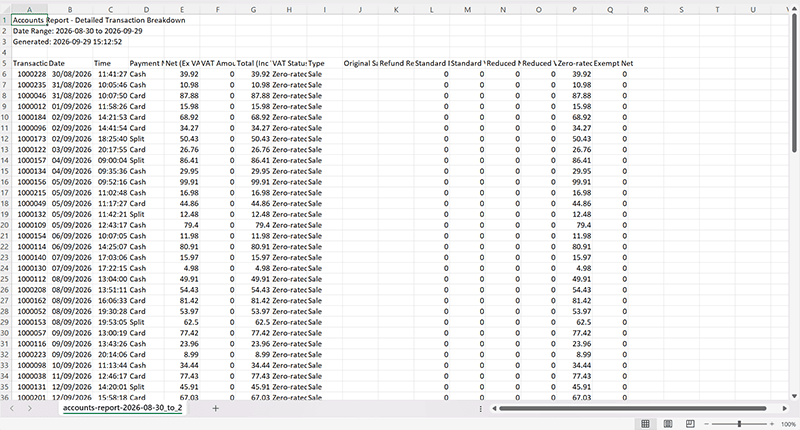Viewport: 800px width, 430px height.
Task: Click the Refund Reason header cell
Action: (x=396, y=63)
